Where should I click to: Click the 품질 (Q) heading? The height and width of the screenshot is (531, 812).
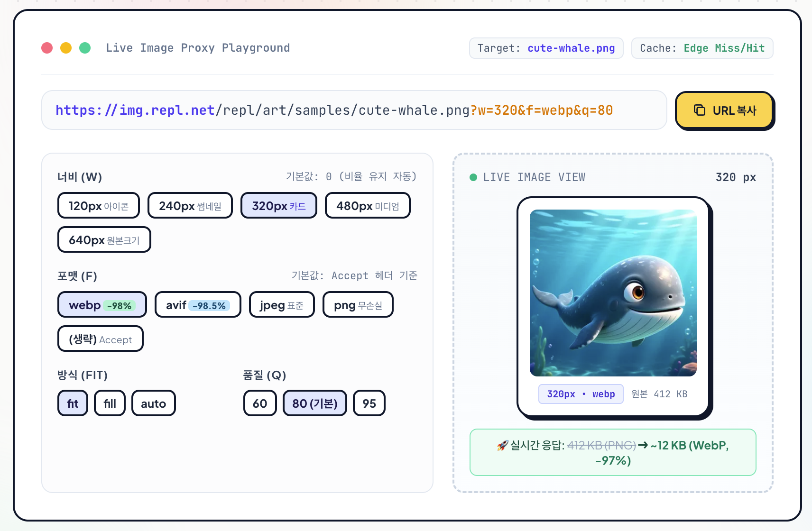pos(265,375)
